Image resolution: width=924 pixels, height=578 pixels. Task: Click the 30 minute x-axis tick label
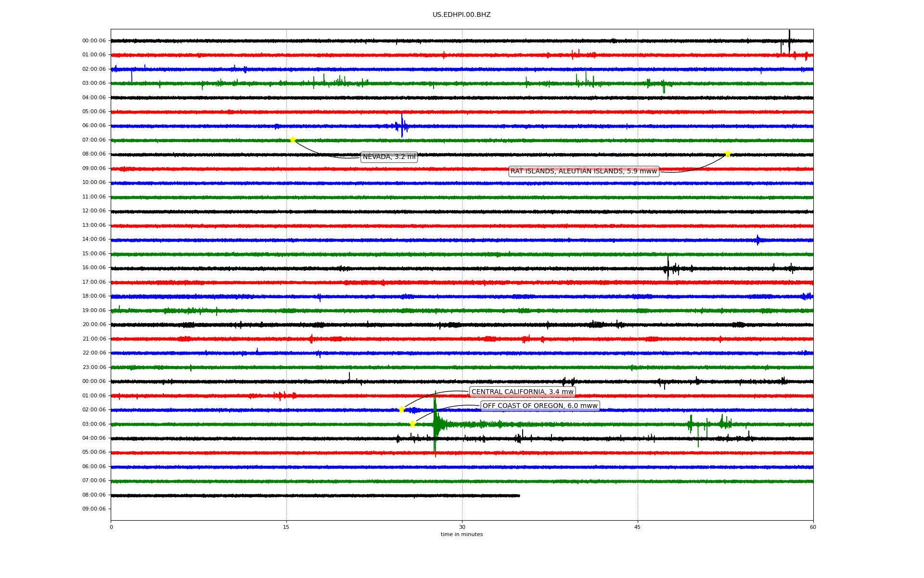[x=462, y=527]
